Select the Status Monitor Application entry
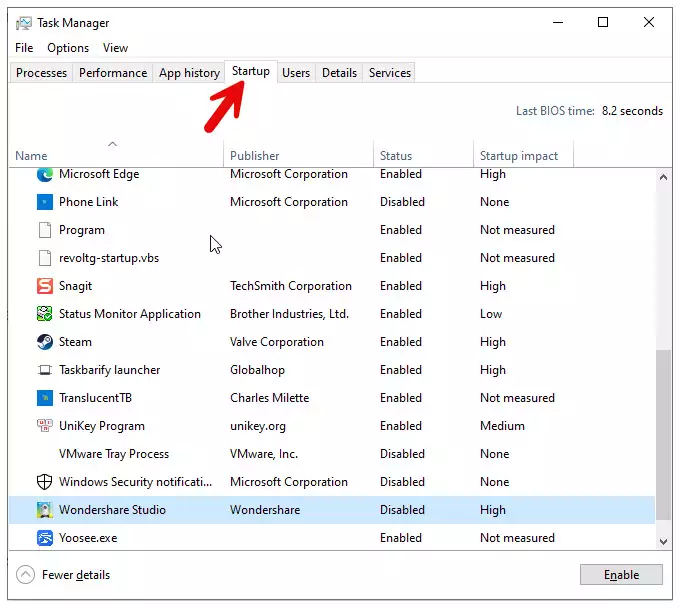680x608 pixels. coord(130,314)
